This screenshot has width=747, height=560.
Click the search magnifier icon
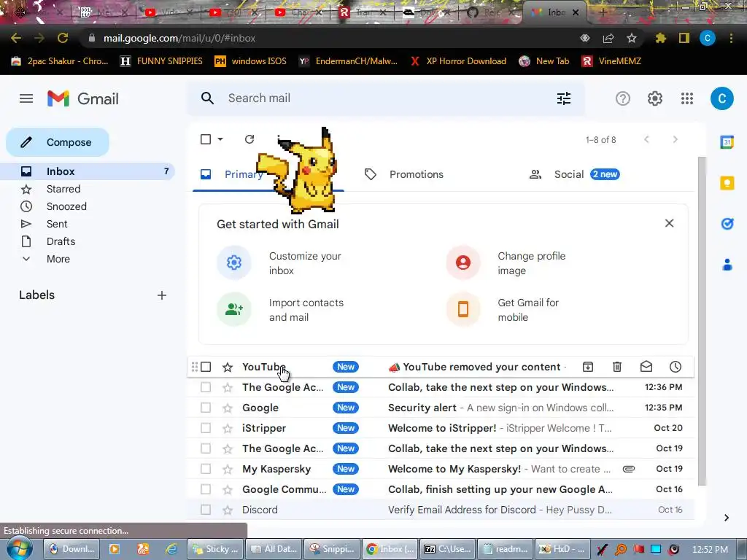[x=207, y=98]
